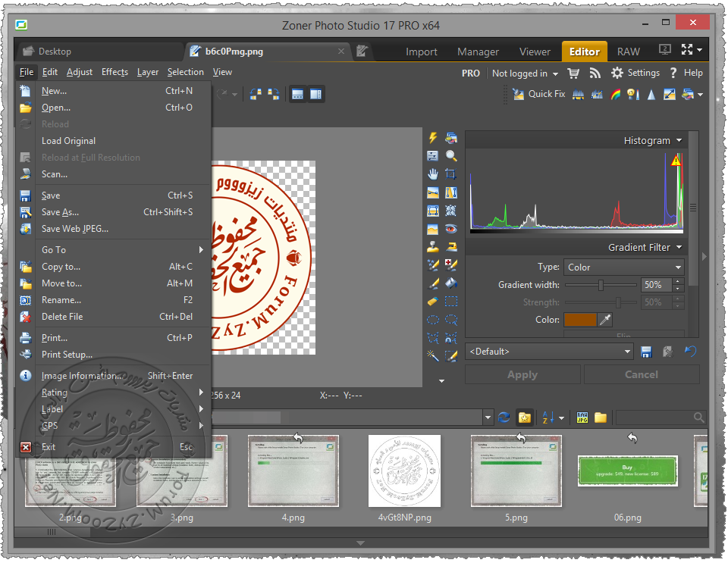Select the Magic Wand tool
The image size is (728, 563).
click(x=433, y=355)
